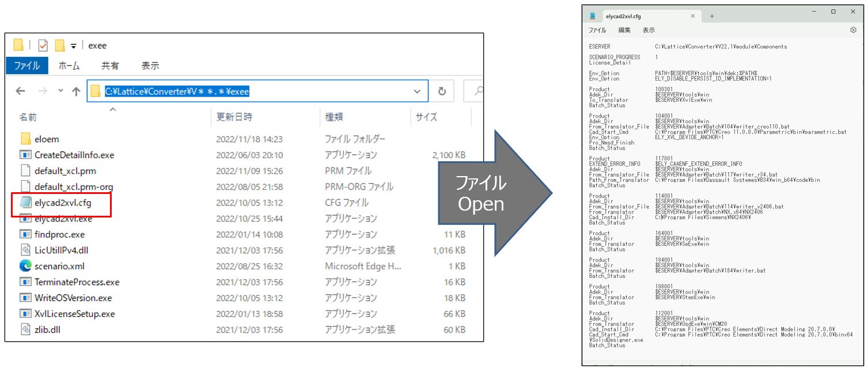Open the ファイル menu in Notepad
The height and width of the screenshot is (370, 868).
597,30
